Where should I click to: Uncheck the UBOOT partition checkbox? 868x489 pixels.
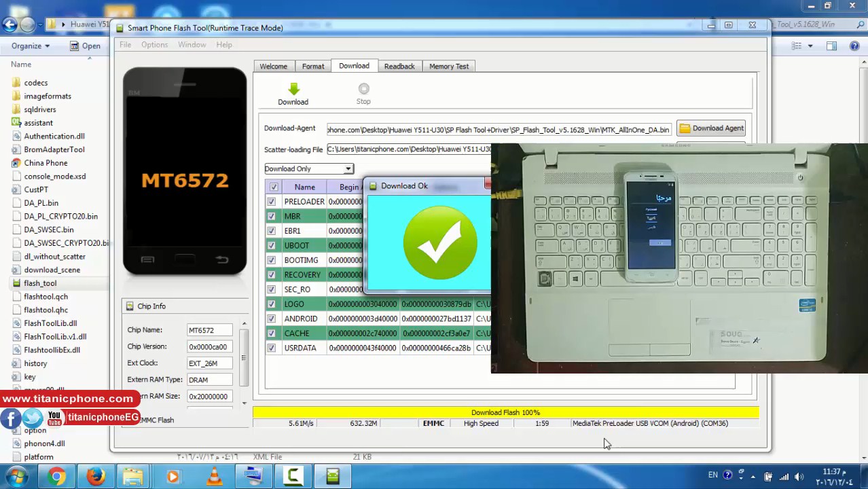pos(272,245)
